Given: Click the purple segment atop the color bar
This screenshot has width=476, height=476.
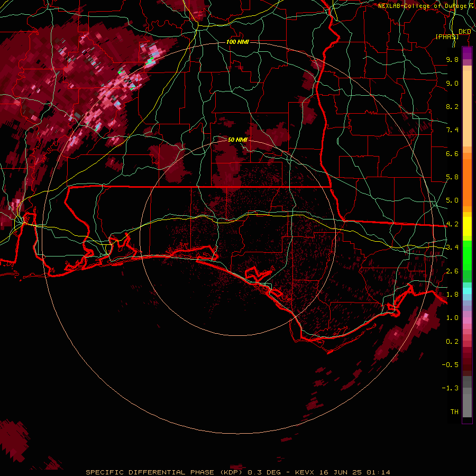Looking at the screenshot, I should 467,53.
